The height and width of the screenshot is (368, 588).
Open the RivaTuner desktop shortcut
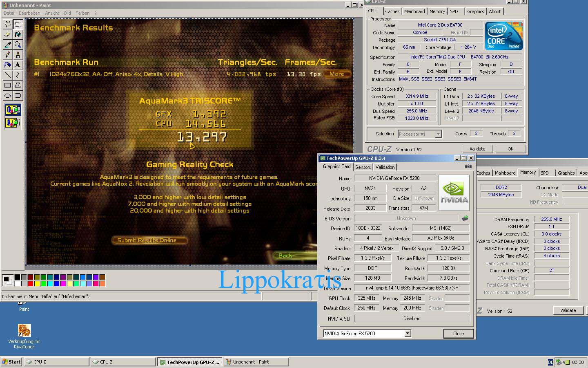pos(24,337)
